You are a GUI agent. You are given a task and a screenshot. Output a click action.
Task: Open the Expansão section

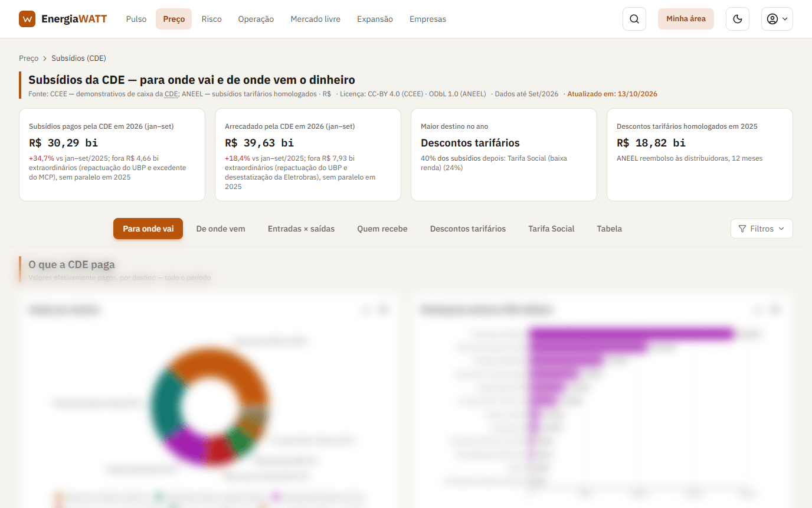(375, 19)
